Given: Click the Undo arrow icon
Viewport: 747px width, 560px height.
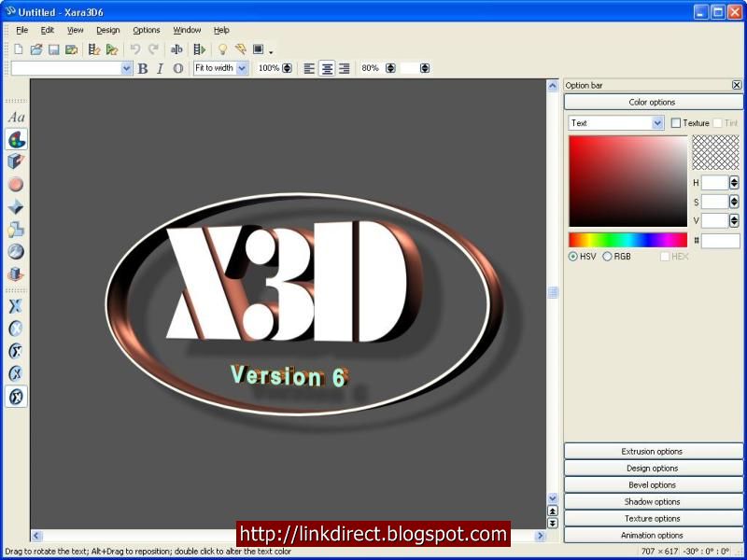Looking at the screenshot, I should tap(135, 49).
